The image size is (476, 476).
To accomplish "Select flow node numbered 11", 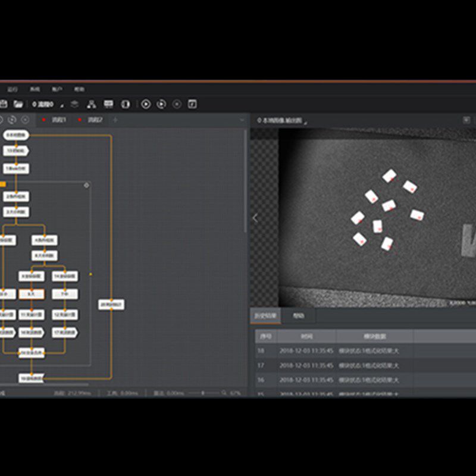I will [32, 315].
